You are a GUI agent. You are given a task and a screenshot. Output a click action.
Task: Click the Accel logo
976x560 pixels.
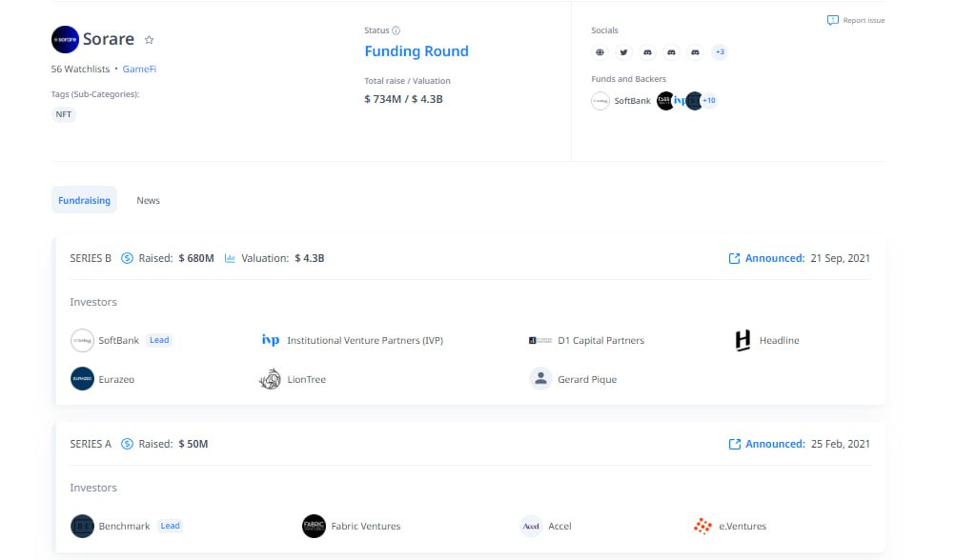[x=531, y=527]
